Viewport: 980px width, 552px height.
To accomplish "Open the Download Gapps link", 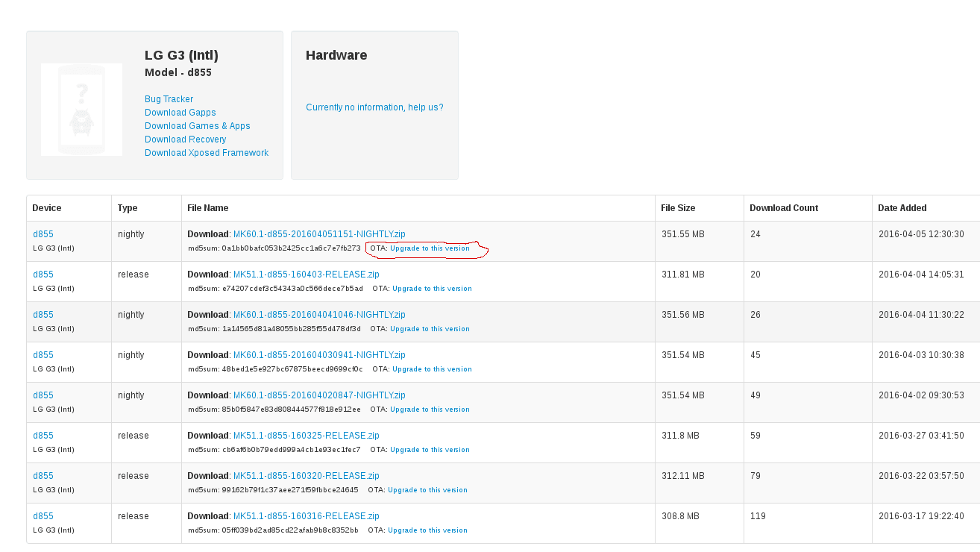I will pos(180,113).
